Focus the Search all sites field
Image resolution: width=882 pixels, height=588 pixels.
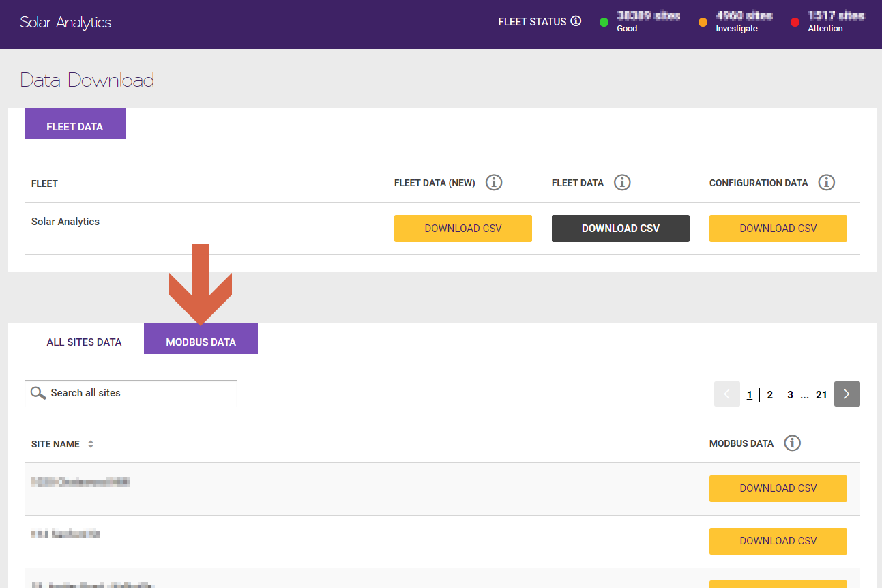tap(140, 394)
